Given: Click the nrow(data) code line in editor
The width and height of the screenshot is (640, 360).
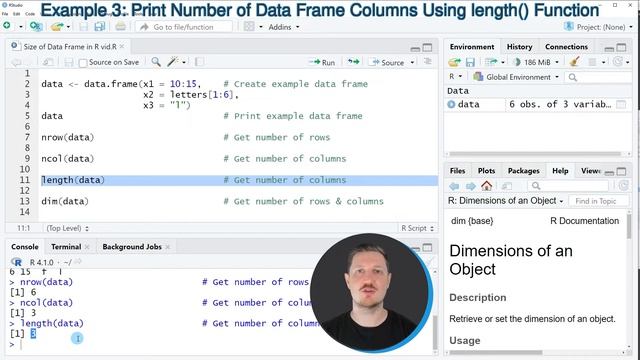Looking at the screenshot, I should click(x=67, y=138).
